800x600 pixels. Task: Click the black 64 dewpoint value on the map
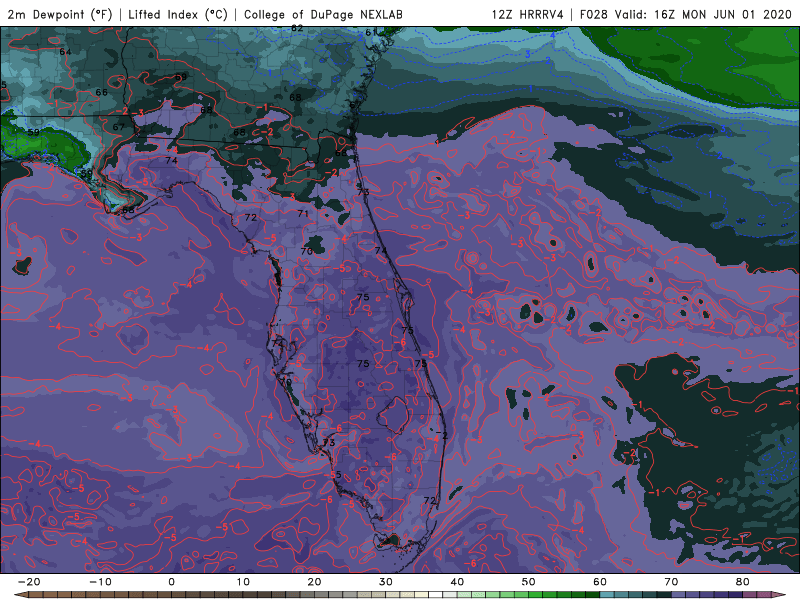65,52
